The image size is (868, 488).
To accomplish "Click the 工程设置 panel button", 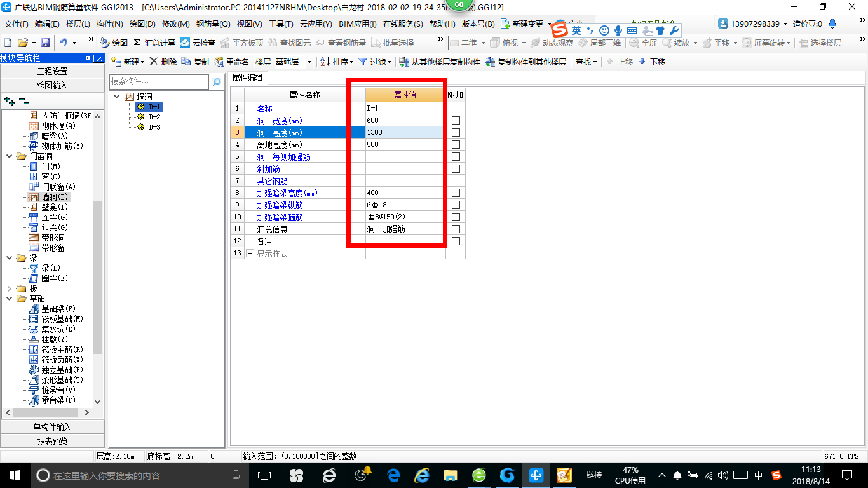I will click(52, 71).
